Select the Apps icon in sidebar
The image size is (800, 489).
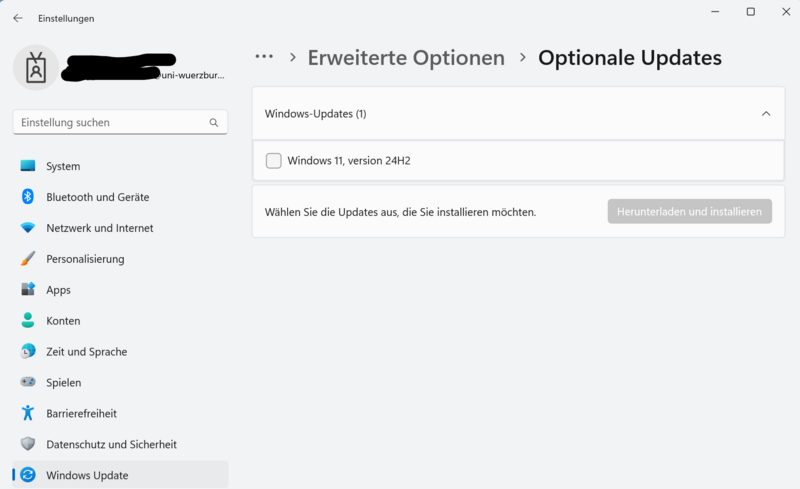pos(28,290)
